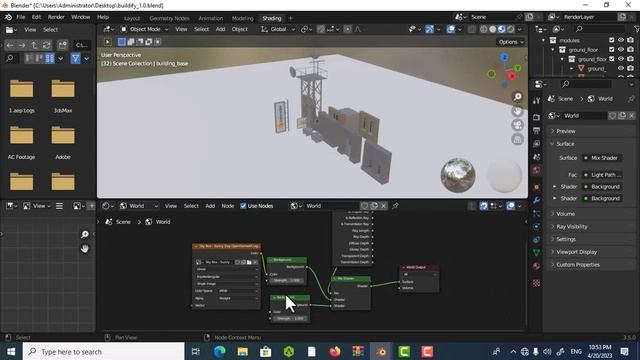Open node editor World shader type dropdown
Screen dimensions: 640x360
pos(139,206)
